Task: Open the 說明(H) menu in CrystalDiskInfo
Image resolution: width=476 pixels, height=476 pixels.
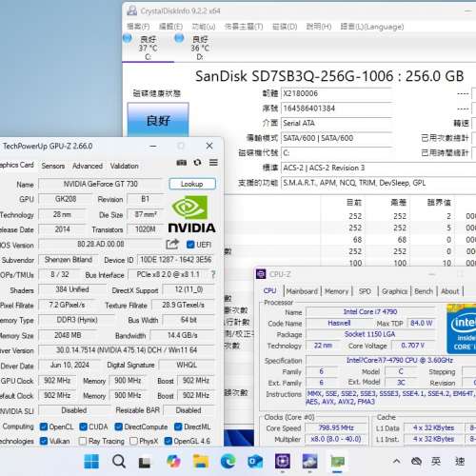Action: [319, 27]
